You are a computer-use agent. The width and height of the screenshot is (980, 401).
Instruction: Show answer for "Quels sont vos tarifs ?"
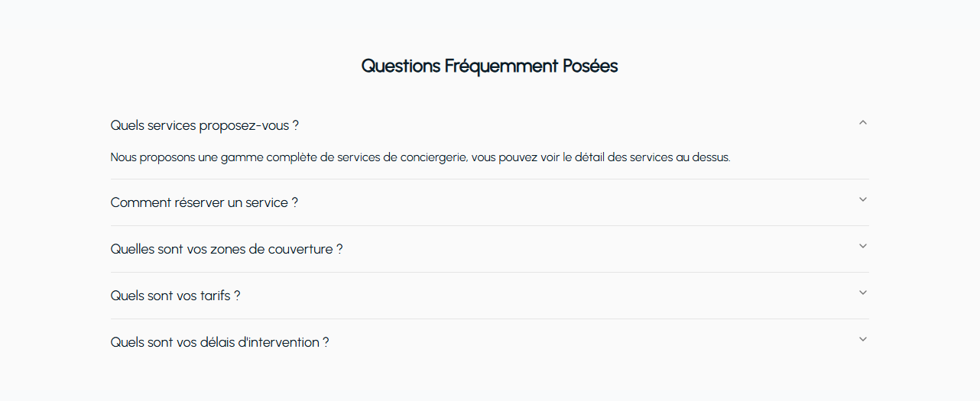pos(175,296)
